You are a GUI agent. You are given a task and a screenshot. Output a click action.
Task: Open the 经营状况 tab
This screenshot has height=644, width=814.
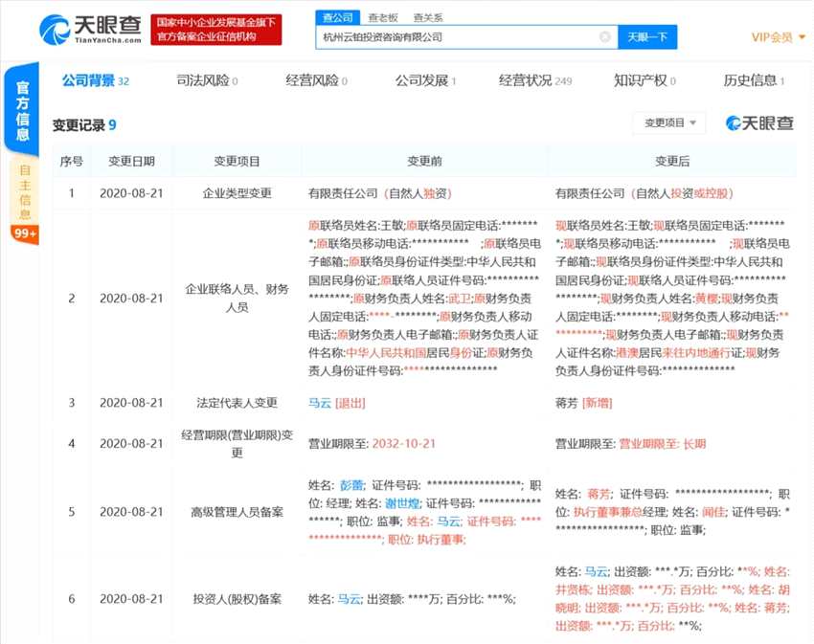point(535,80)
